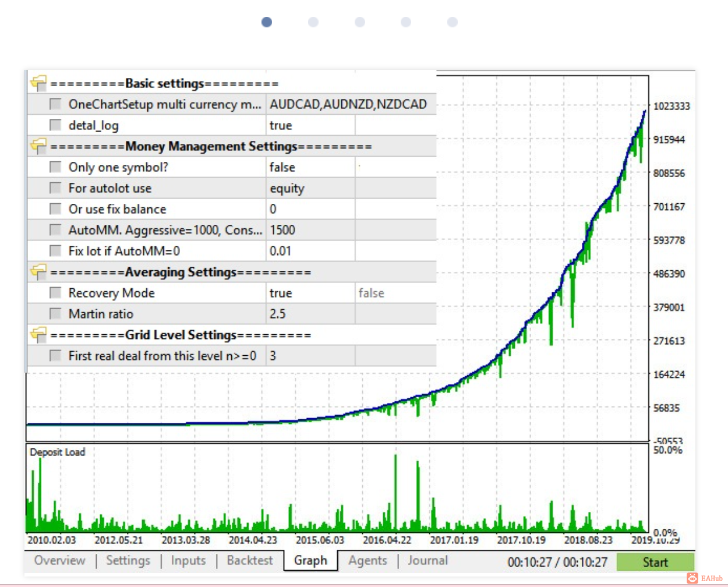This screenshot has height=587, width=728.
Task: Tick the First real deal level checkbox
Action: click(x=55, y=356)
